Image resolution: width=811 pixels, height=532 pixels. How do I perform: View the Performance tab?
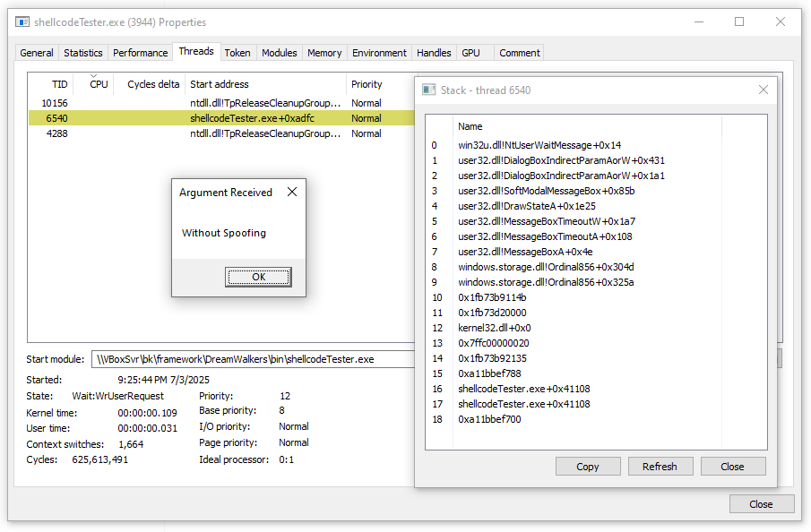pos(140,52)
